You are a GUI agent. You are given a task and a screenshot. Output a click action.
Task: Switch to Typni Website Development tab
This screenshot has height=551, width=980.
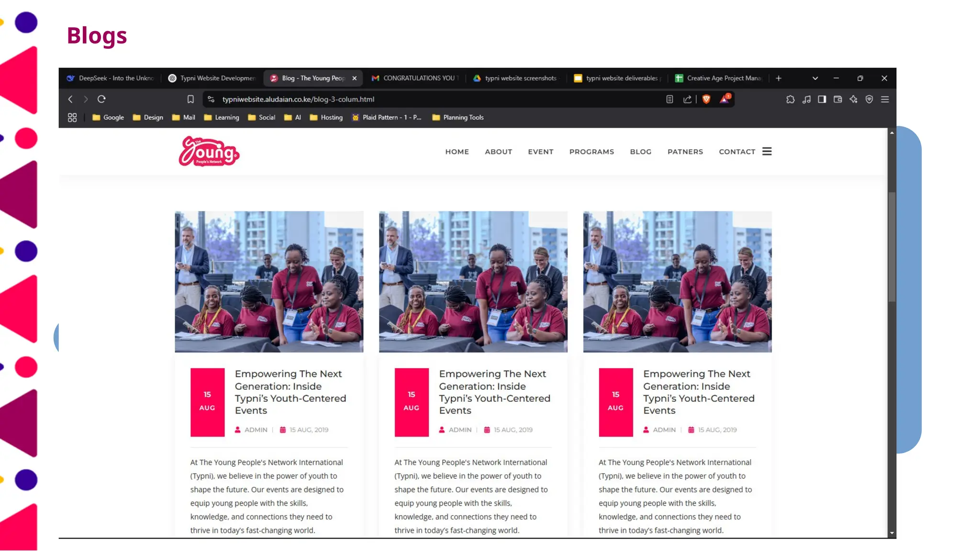(x=213, y=78)
